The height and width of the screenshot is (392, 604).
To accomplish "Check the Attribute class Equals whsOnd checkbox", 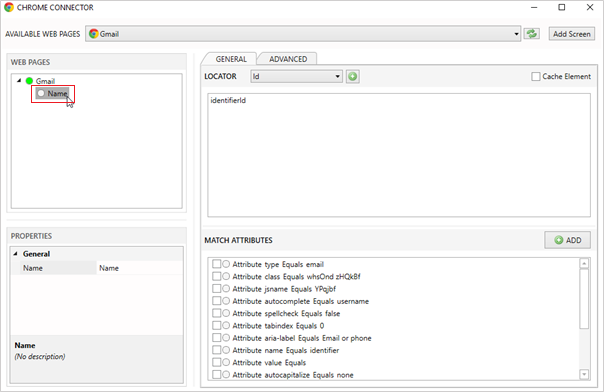I will click(216, 276).
